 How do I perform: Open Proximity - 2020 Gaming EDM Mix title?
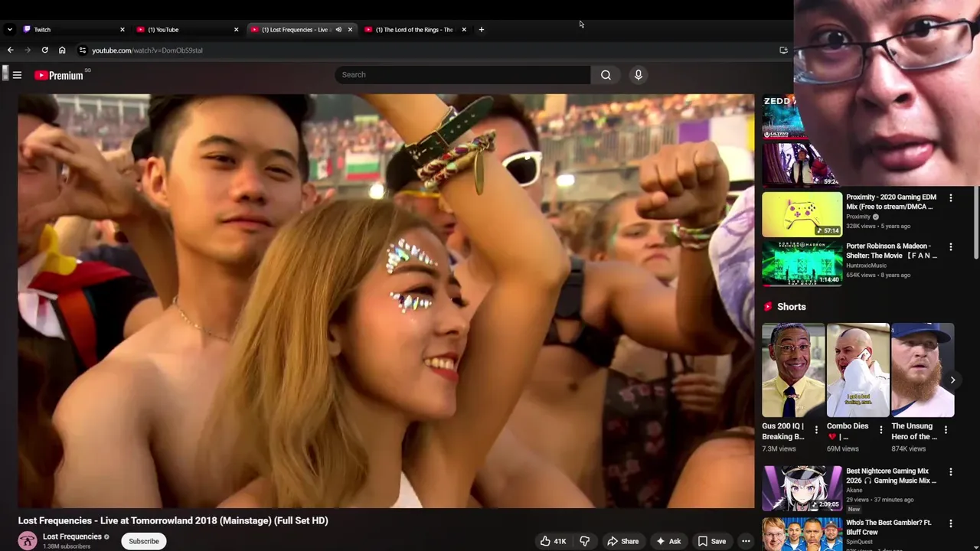(x=891, y=202)
